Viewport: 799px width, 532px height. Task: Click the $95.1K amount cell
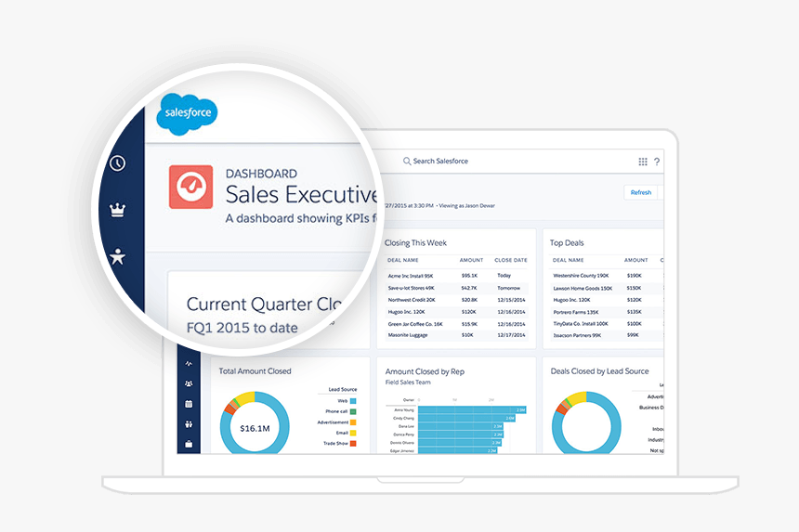[469, 276]
